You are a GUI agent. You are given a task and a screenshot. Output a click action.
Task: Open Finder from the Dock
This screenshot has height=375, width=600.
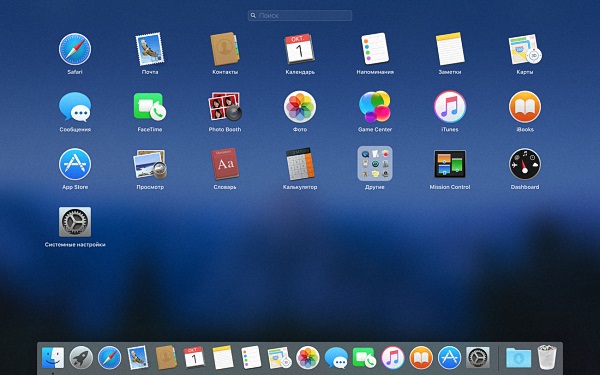click(x=53, y=358)
